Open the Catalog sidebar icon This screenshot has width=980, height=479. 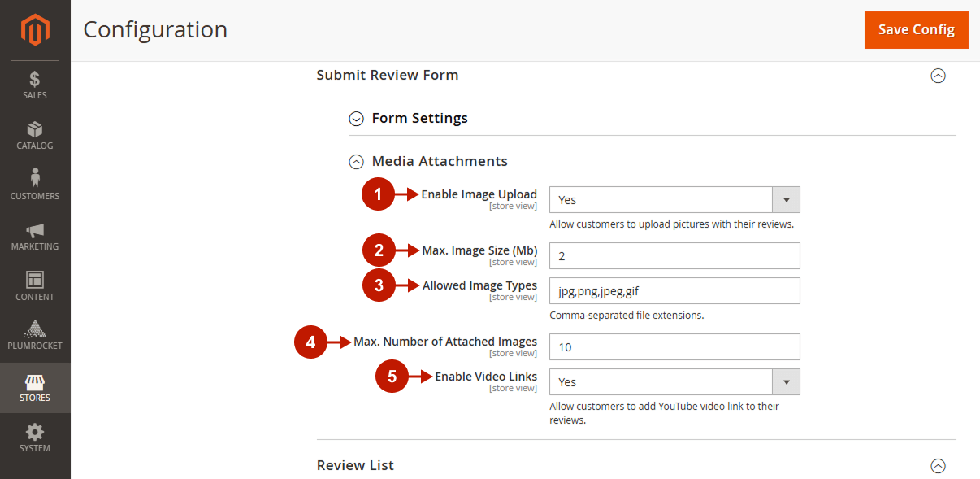click(x=35, y=130)
